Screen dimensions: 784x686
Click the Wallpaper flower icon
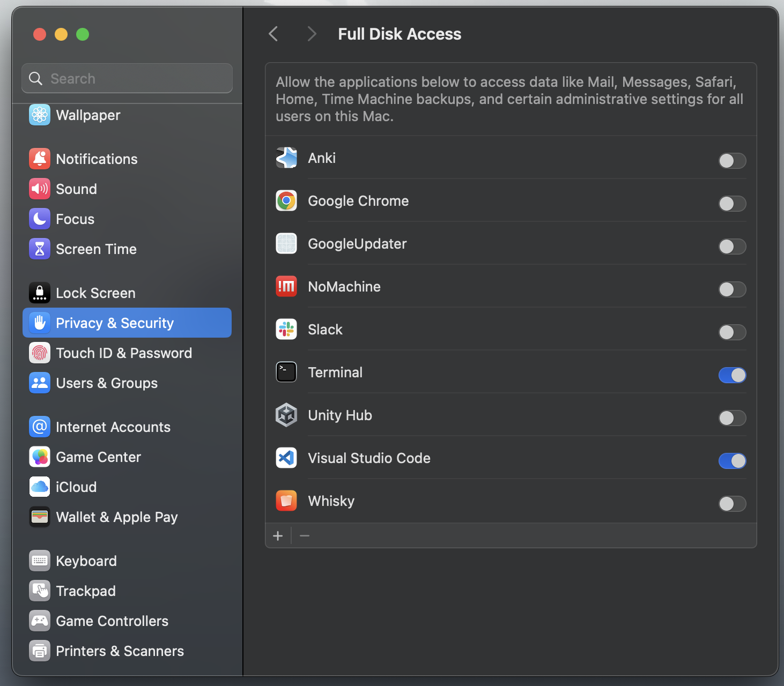[x=40, y=115]
